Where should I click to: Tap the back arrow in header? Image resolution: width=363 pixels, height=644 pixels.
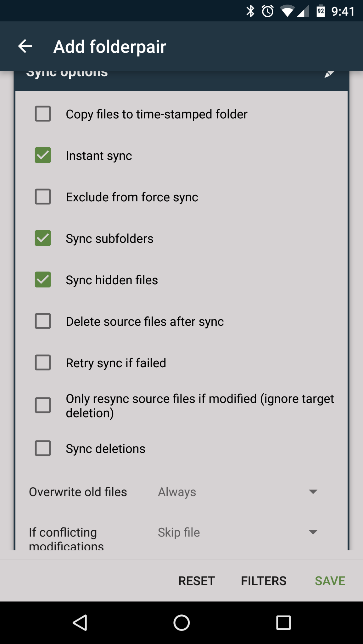(x=25, y=46)
